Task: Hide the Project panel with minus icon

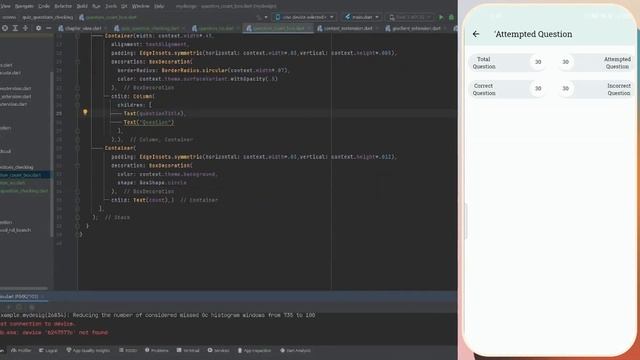Action: click(x=48, y=28)
